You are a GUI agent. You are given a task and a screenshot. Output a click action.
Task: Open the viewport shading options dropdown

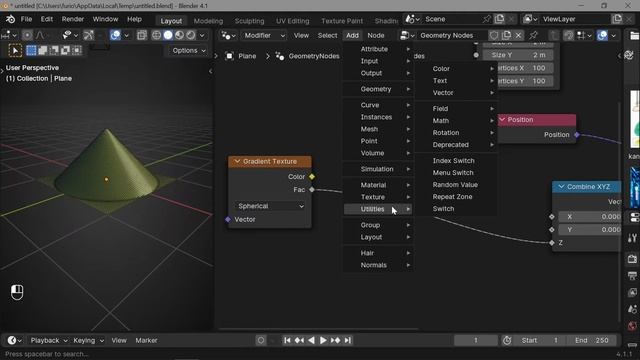pos(202,36)
